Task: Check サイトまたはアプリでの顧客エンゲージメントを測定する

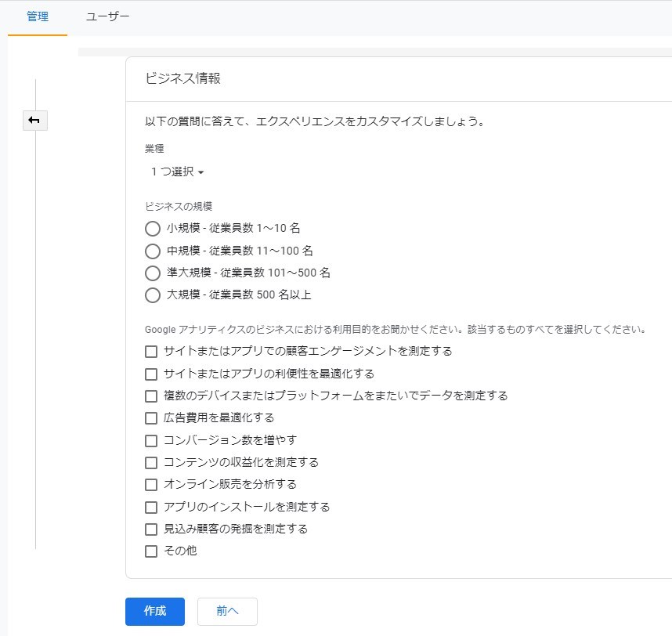Action: (150, 352)
